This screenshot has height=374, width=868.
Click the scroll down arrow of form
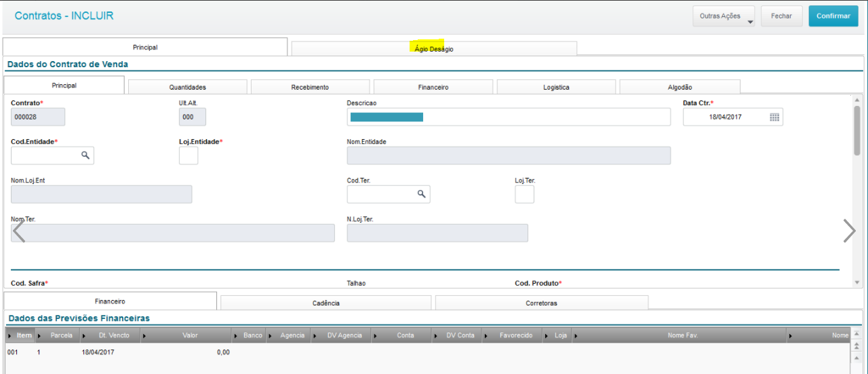tap(857, 282)
